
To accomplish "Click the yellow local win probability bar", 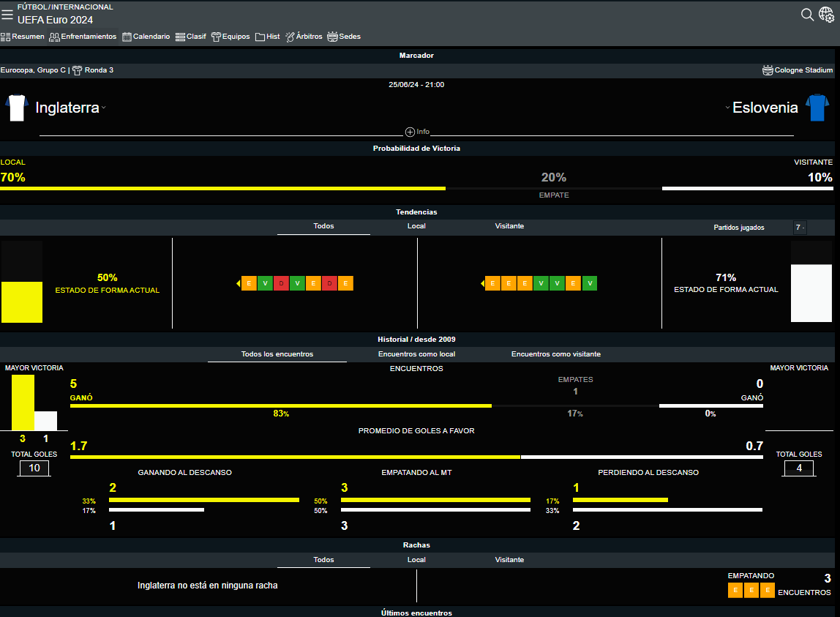I will [222, 188].
